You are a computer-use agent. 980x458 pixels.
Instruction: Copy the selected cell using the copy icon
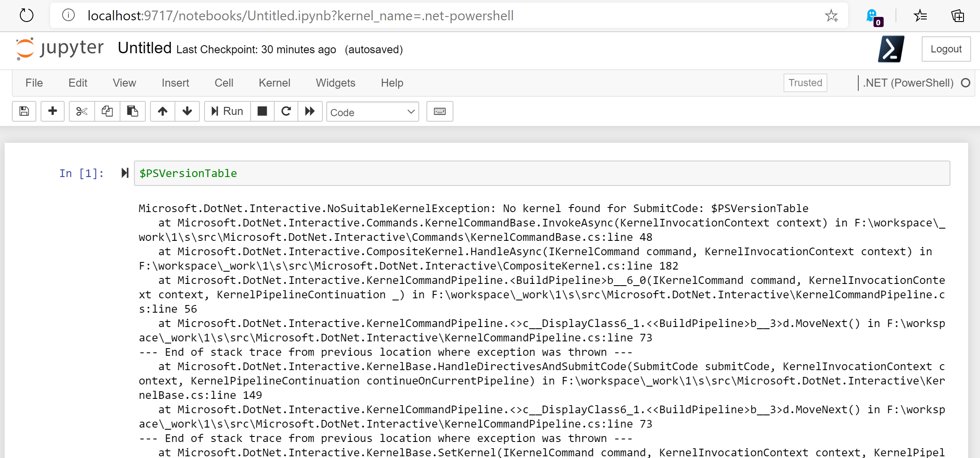click(107, 111)
